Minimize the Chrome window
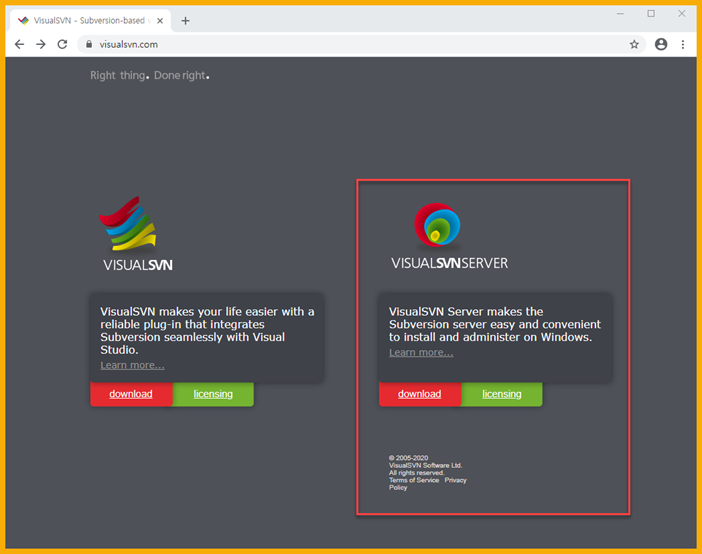The height and width of the screenshot is (554, 702). tap(620, 14)
